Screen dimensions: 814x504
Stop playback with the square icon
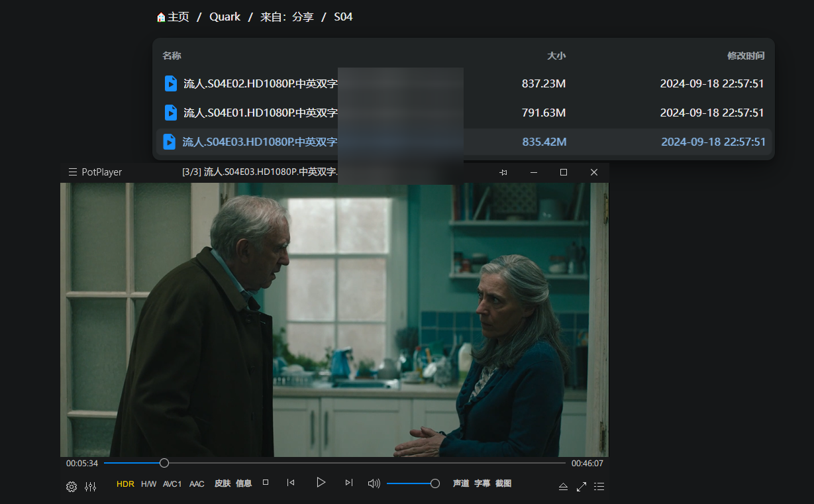click(x=266, y=483)
